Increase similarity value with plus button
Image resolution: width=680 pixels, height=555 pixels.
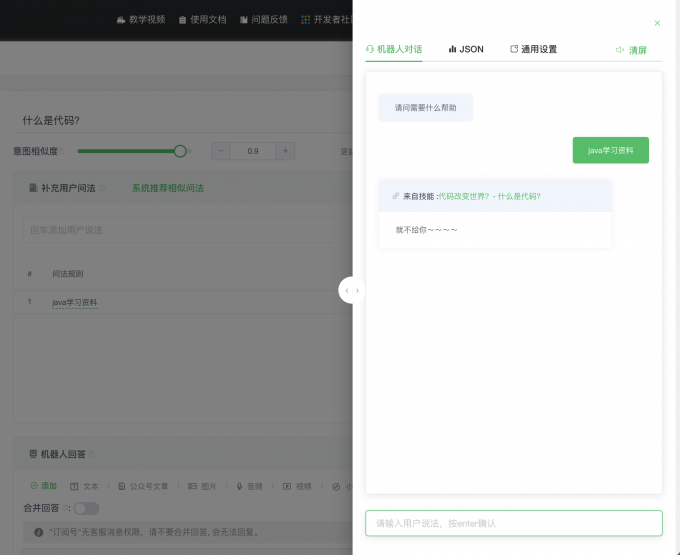coord(285,151)
